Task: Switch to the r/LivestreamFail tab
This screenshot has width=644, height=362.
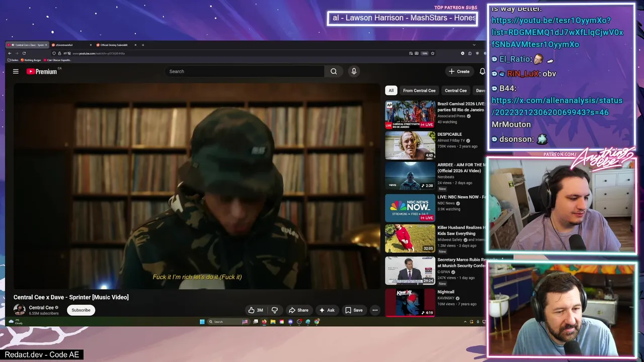Action: 71,45
